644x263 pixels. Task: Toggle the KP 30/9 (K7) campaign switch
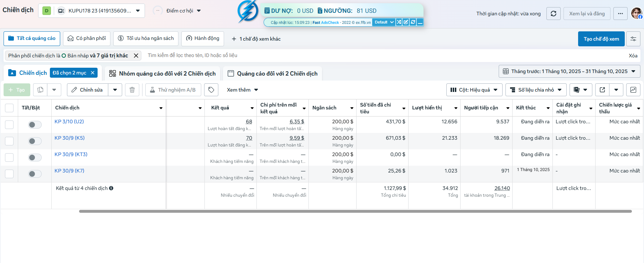(35, 174)
